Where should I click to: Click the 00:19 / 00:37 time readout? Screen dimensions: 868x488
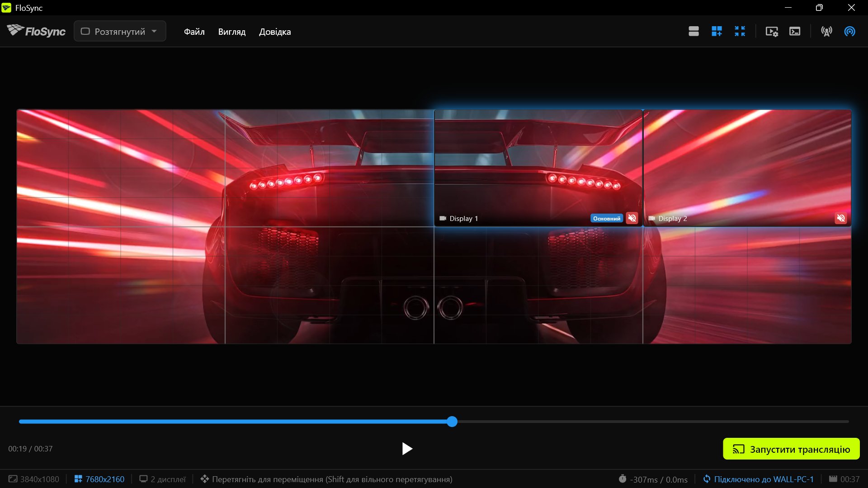pyautogui.click(x=30, y=449)
